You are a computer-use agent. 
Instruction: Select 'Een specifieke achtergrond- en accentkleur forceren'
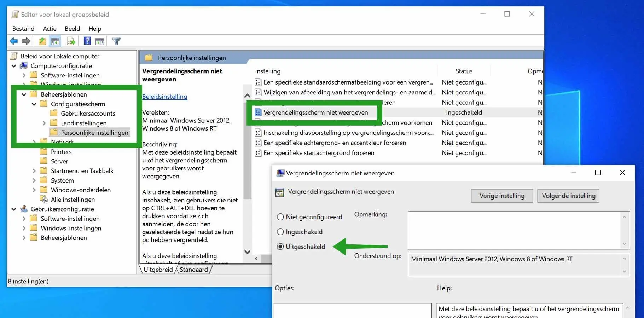[335, 143]
